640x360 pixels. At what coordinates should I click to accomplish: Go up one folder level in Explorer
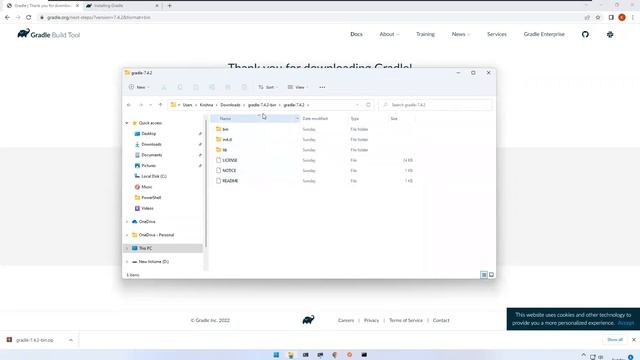pyautogui.click(x=160, y=105)
